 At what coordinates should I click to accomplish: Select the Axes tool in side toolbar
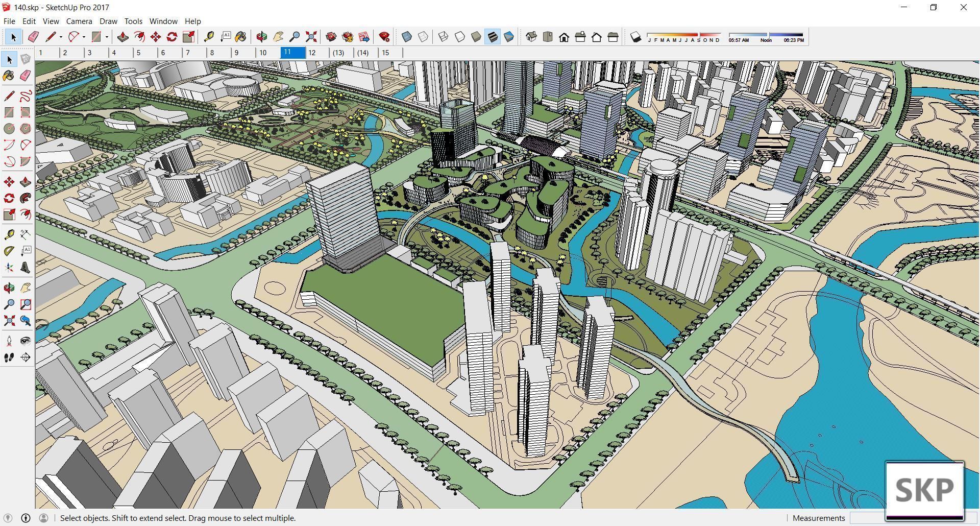pos(9,268)
